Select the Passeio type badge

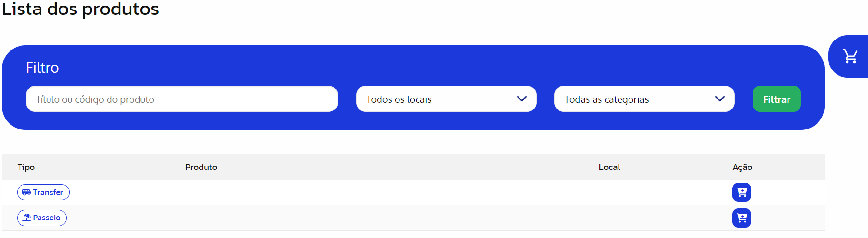(42, 218)
